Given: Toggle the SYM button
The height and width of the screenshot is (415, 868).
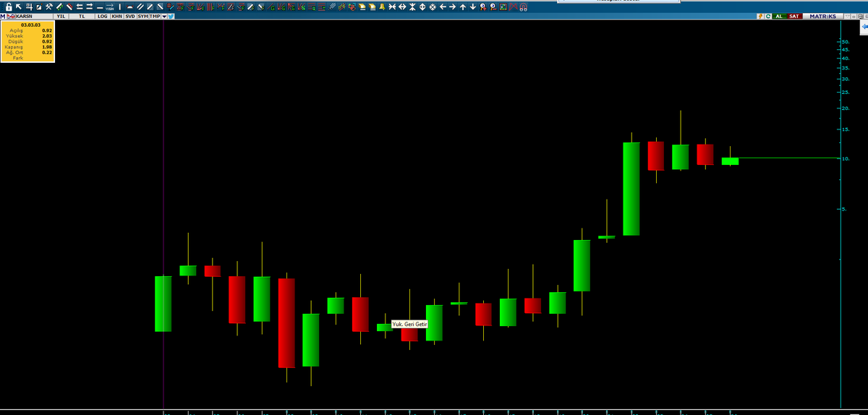Looking at the screenshot, I should tap(142, 16).
